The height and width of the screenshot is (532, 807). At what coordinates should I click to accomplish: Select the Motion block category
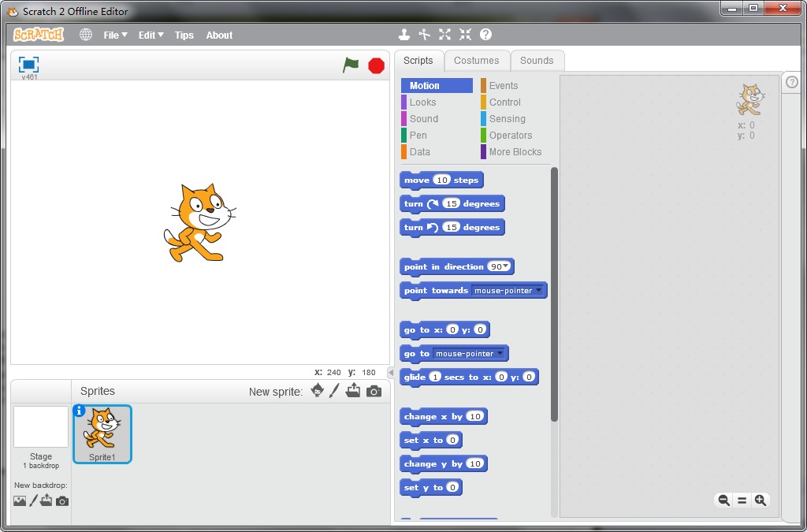437,85
